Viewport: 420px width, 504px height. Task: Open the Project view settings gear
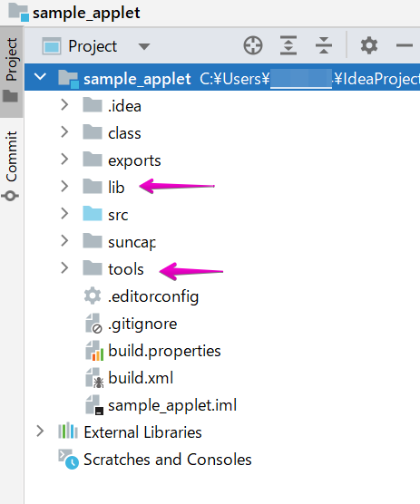click(x=369, y=45)
